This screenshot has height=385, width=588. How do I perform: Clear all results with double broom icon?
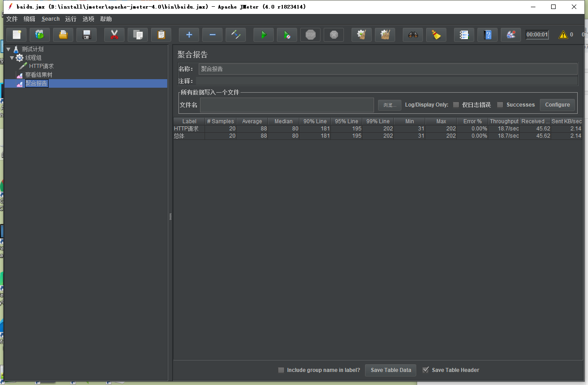(x=385, y=35)
